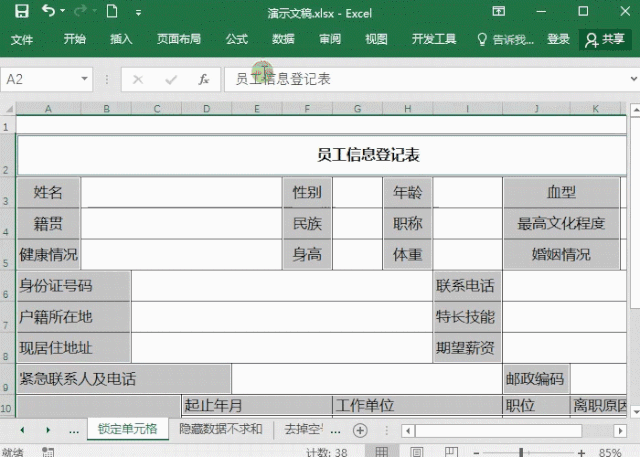Select column K header

(595, 109)
